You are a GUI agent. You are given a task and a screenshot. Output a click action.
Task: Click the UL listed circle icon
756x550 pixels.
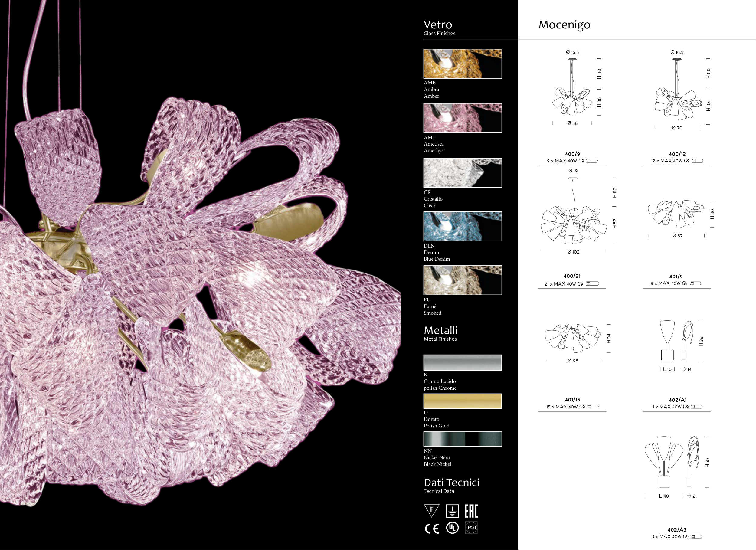[452, 528]
